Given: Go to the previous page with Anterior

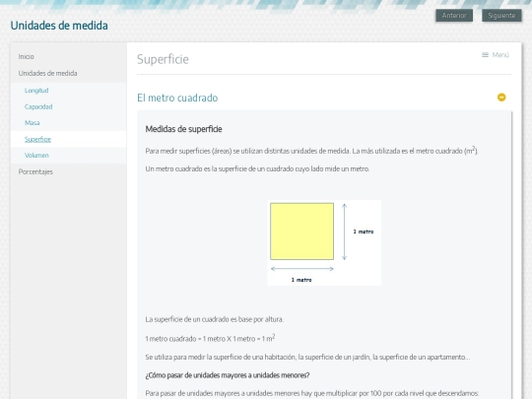Looking at the screenshot, I should (x=454, y=15).
